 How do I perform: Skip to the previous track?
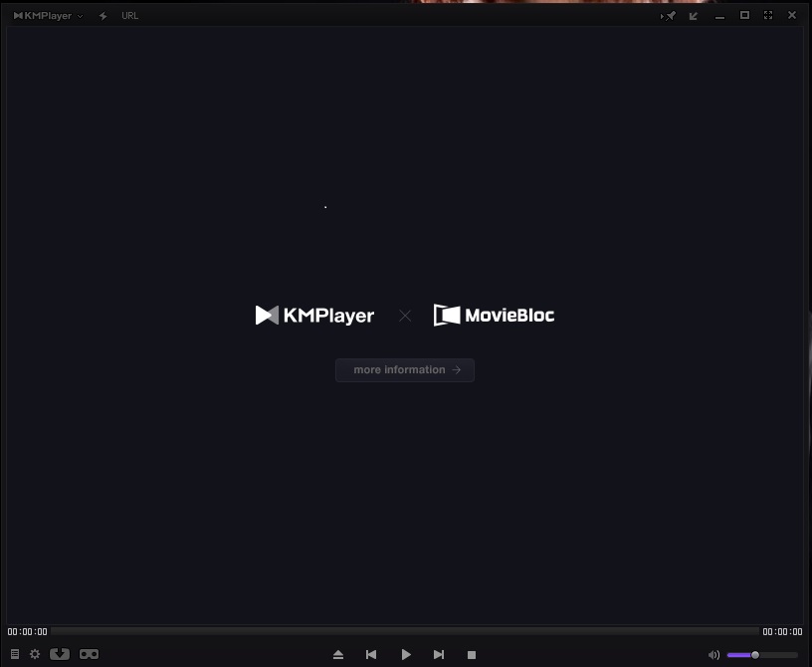pyautogui.click(x=371, y=655)
